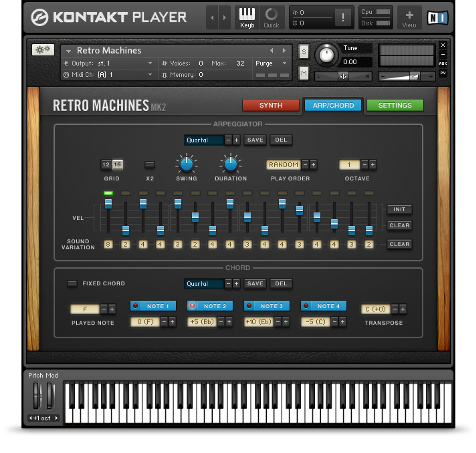Screen dimensions: 476x453
Task: Click the instrument volume slider
Action: click(406, 76)
